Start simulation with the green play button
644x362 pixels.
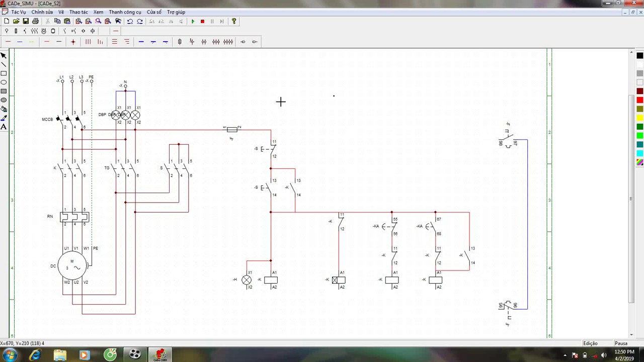click(193, 21)
